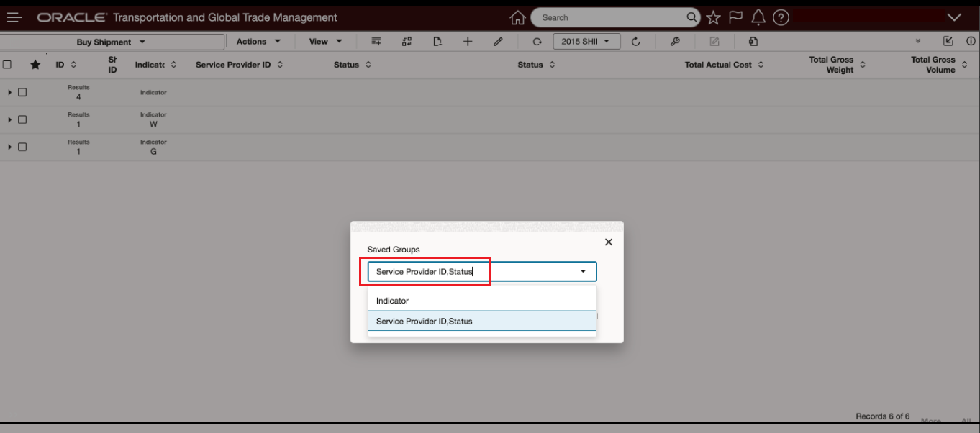Sort by the first Status column

tap(368, 65)
